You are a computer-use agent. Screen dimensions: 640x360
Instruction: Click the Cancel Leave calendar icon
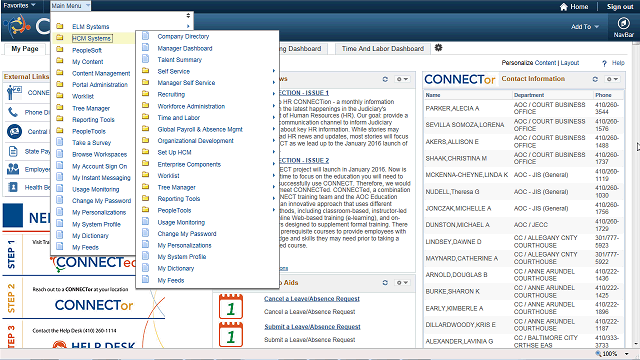[x=231, y=306]
